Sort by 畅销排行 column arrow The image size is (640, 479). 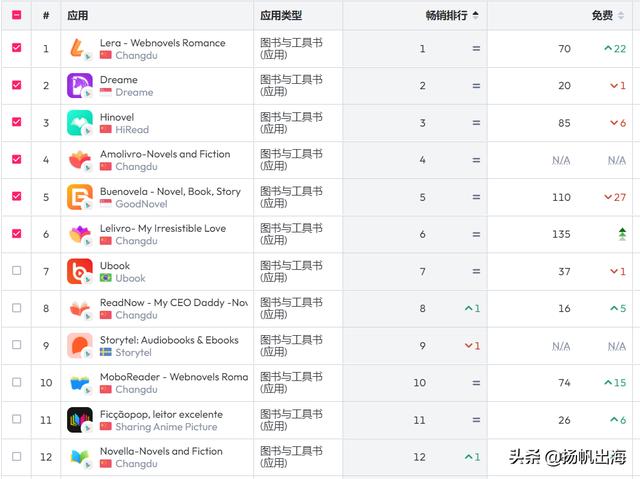[475, 15]
